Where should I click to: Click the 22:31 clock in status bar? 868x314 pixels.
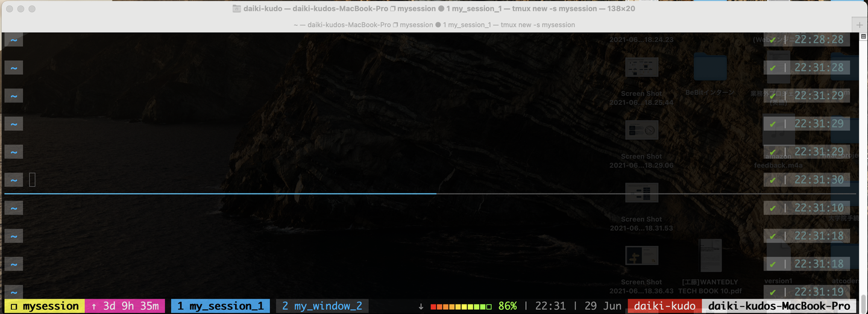click(x=550, y=306)
